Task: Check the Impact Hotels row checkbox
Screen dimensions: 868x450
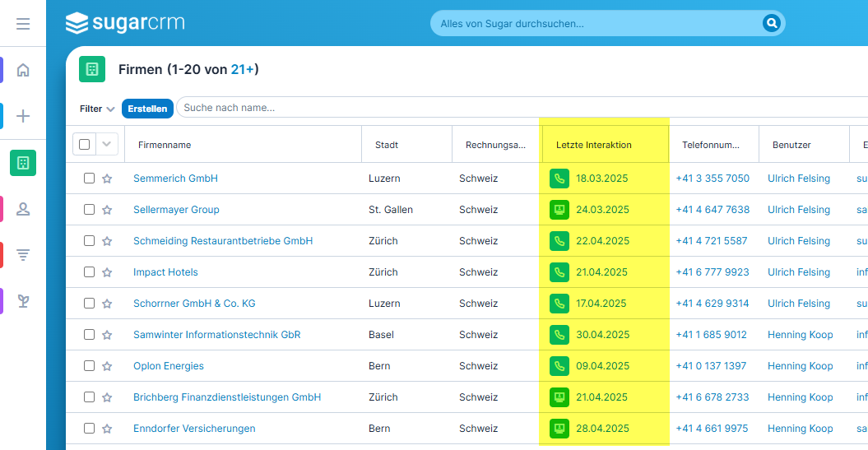Action: pyautogui.click(x=89, y=271)
